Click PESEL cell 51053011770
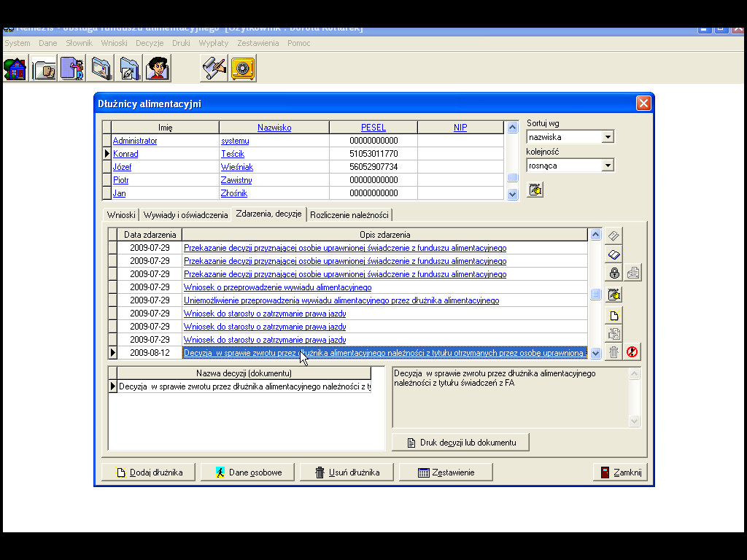The image size is (747, 560). click(x=373, y=154)
